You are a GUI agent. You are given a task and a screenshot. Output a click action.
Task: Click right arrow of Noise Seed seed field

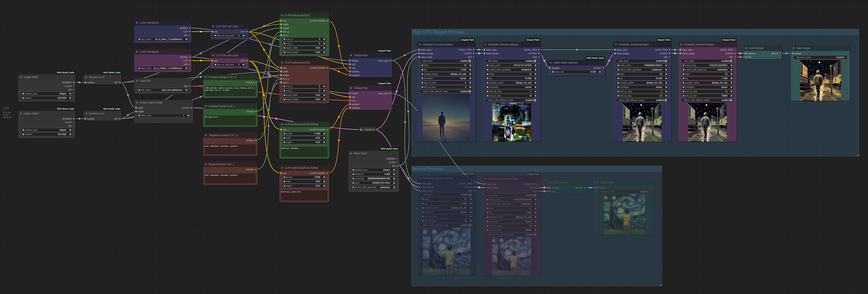click(394, 183)
